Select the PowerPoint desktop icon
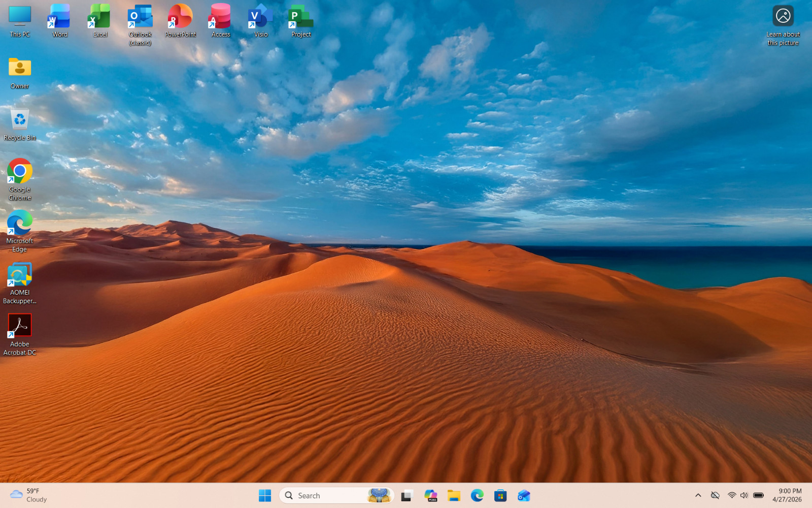Screen dimensions: 812x508 (180, 21)
